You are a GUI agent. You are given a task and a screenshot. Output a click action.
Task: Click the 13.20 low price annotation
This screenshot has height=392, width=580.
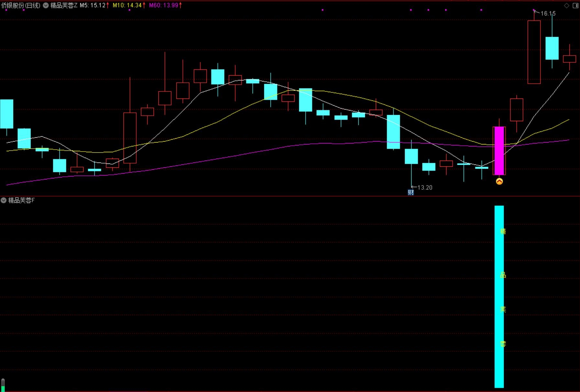tap(424, 187)
